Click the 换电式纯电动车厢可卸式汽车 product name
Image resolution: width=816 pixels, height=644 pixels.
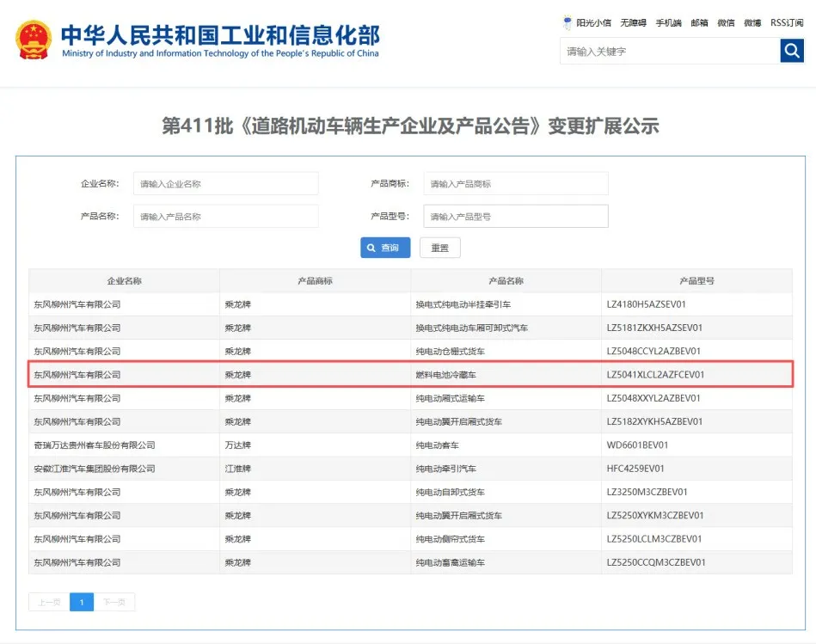click(471, 328)
